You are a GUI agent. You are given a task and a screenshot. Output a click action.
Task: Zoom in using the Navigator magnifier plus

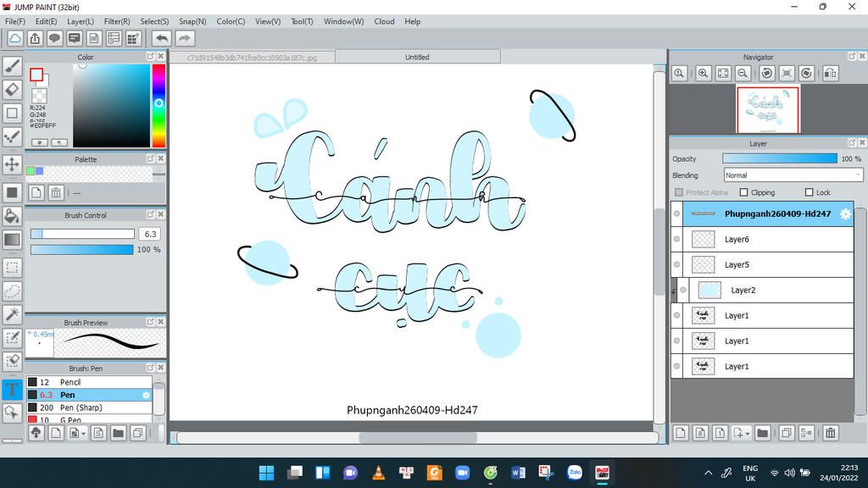[x=703, y=73]
